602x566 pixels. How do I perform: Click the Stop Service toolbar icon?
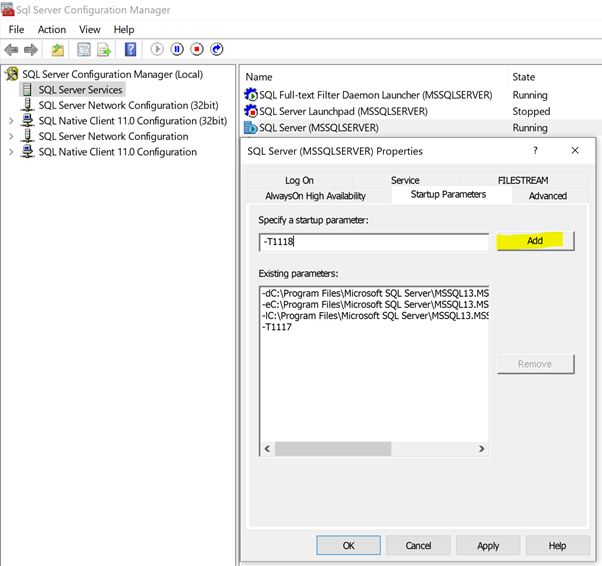[197, 49]
